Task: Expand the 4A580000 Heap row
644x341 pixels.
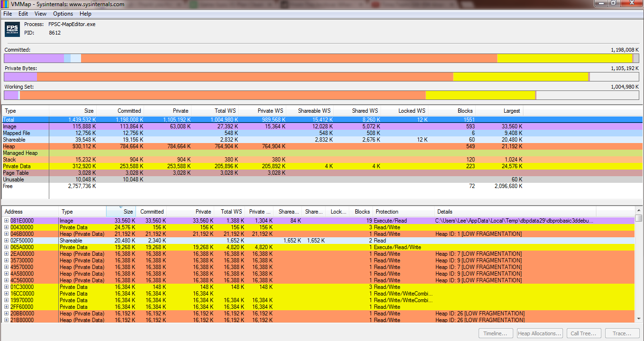Action: [7, 274]
